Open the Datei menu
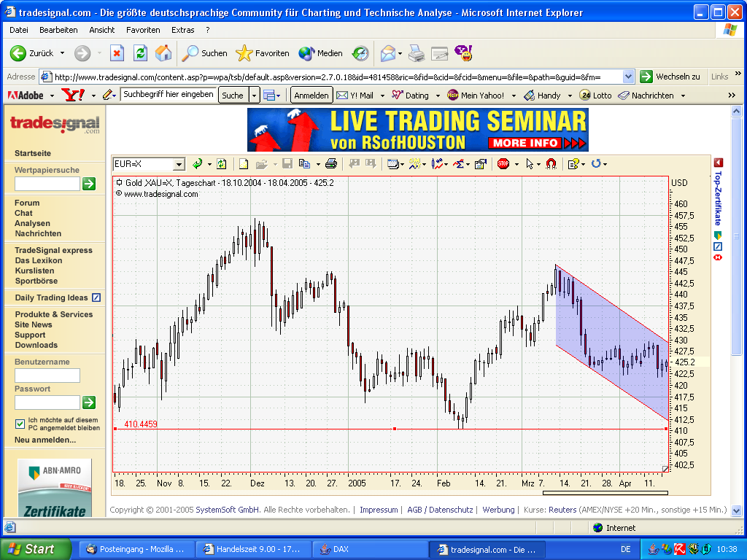This screenshot has width=747, height=560. (18, 29)
